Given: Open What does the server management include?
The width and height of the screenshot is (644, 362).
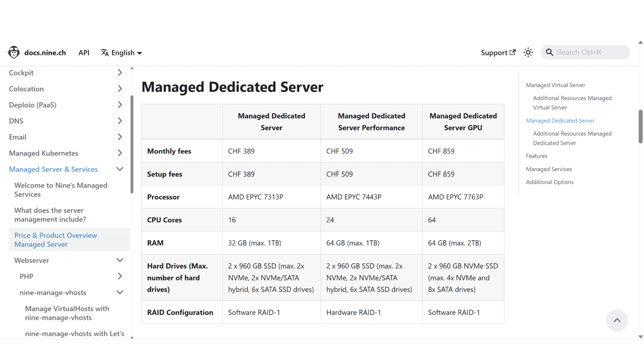Looking at the screenshot, I should (50, 215).
